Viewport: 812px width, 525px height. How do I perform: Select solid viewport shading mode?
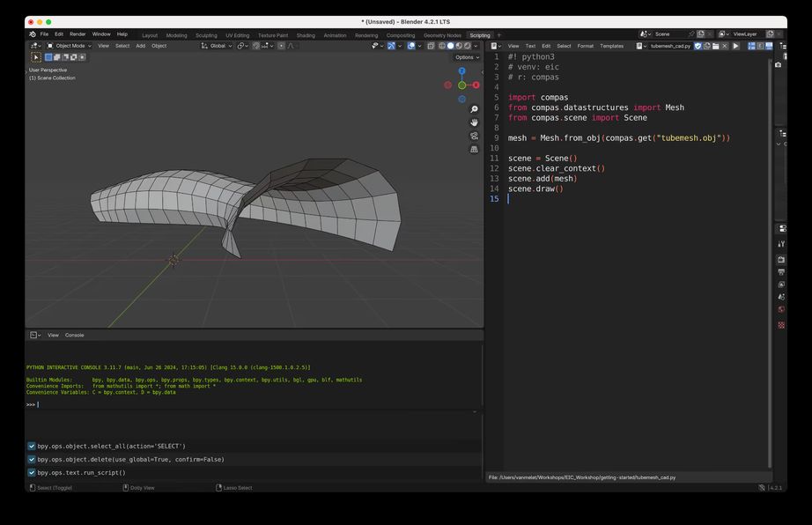click(451, 46)
